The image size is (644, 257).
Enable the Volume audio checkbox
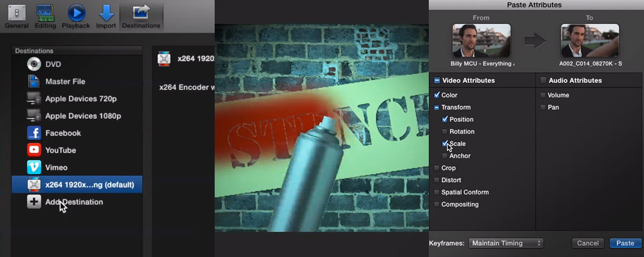click(x=543, y=95)
